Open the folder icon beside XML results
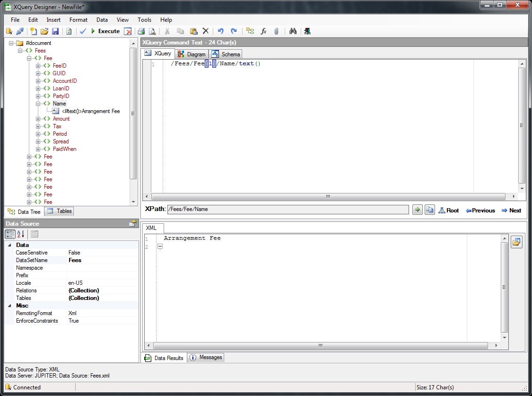 coord(516,242)
